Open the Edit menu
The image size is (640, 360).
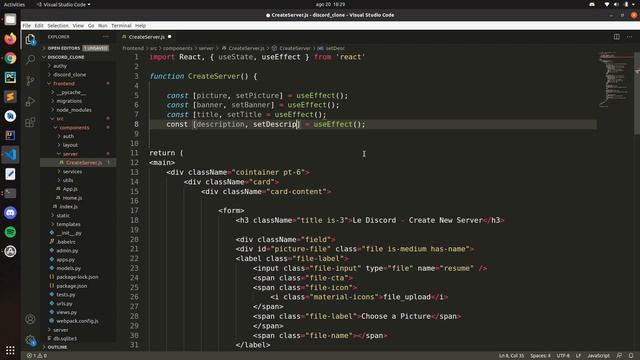pyautogui.click(x=39, y=25)
